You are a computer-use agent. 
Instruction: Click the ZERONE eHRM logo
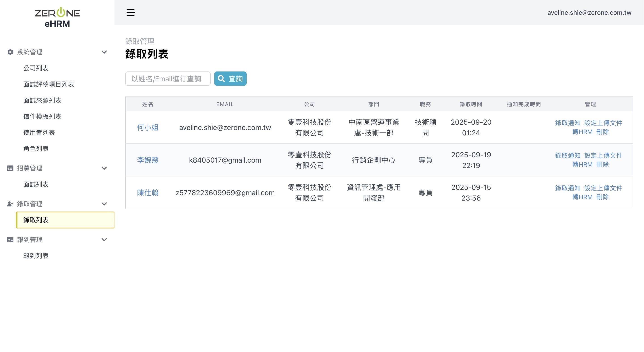57,17
